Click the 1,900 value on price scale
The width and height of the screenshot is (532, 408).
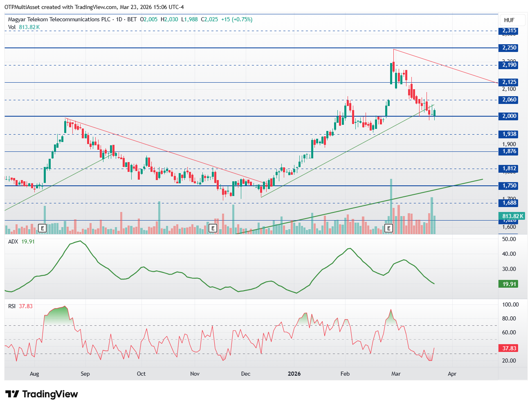click(509, 144)
